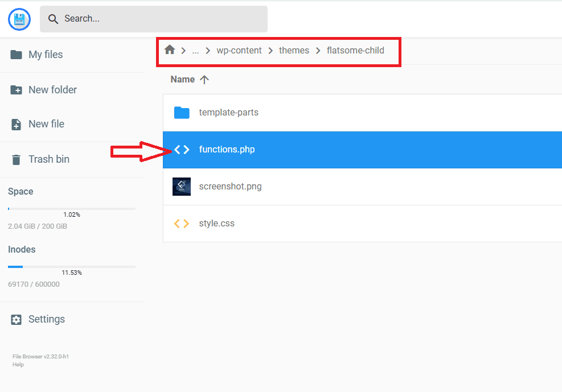The height and width of the screenshot is (392, 562).
Task: Open the screenshot.png thumbnail
Action: 181,186
